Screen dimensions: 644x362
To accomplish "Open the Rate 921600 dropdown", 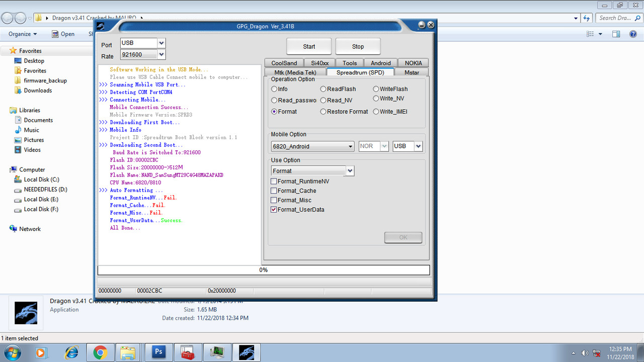I will (x=161, y=55).
